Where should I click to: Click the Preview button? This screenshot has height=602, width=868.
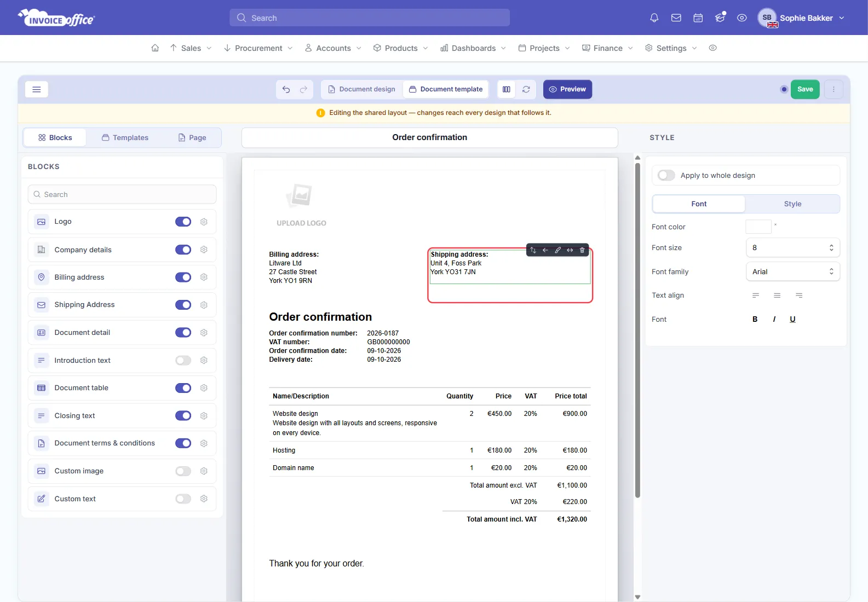pyautogui.click(x=568, y=89)
